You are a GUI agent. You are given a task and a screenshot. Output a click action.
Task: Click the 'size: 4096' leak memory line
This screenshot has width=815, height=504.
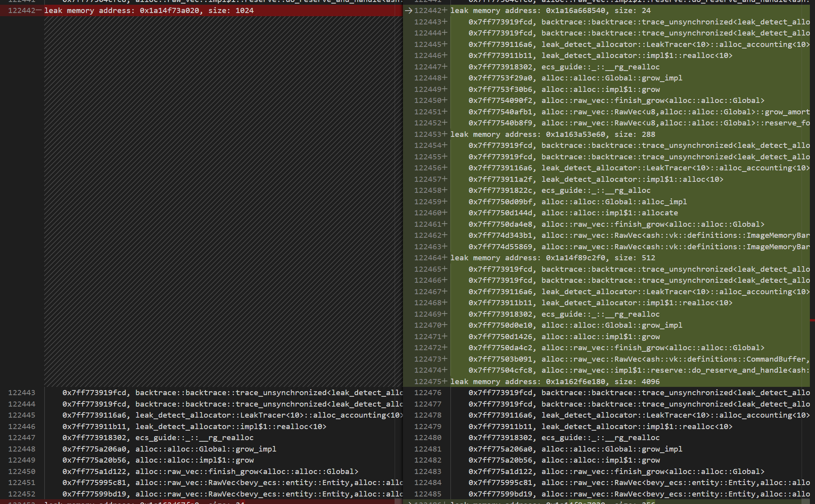[555, 381]
